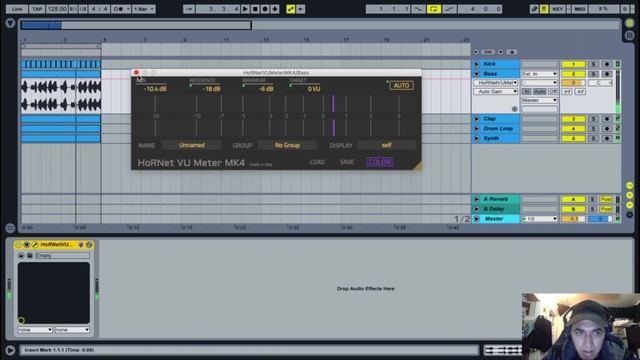This screenshot has width=640, height=360.
Task: Start playback with the Play button
Action: [245, 9]
